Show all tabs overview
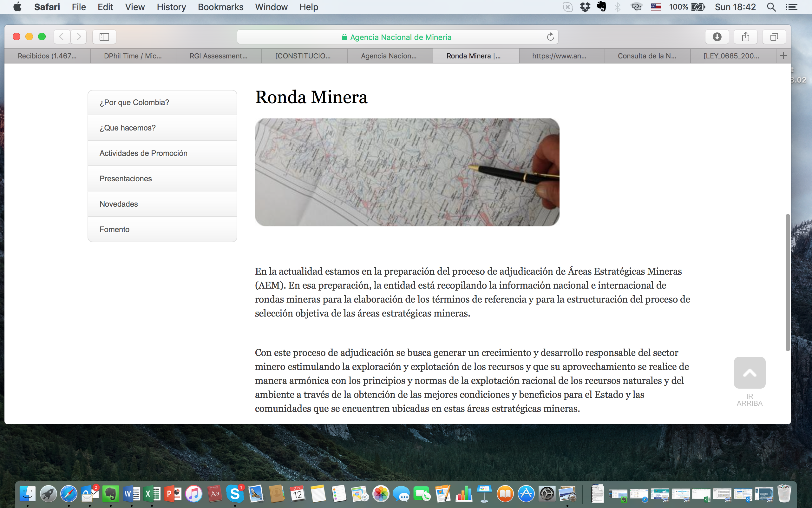812x508 pixels. tap(774, 37)
